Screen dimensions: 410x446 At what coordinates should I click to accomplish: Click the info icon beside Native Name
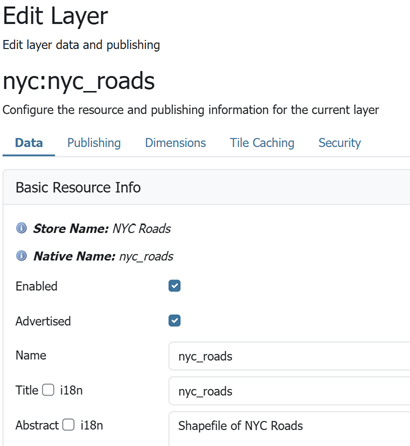[22, 256]
